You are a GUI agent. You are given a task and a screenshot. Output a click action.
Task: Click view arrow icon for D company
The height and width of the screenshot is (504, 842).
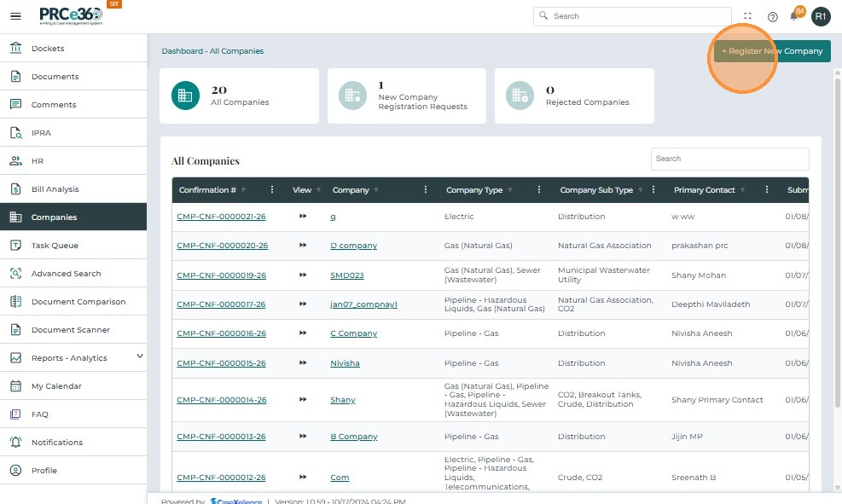pyautogui.click(x=303, y=246)
